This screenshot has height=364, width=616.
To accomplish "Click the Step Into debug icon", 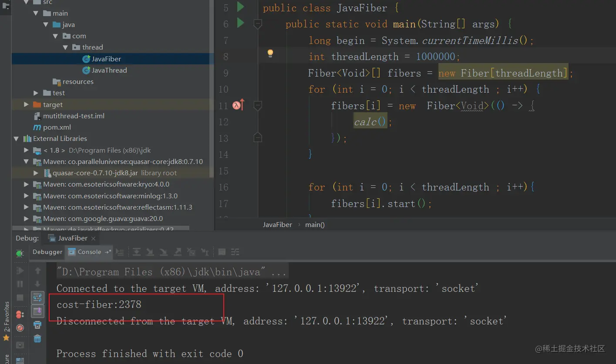I will (150, 252).
